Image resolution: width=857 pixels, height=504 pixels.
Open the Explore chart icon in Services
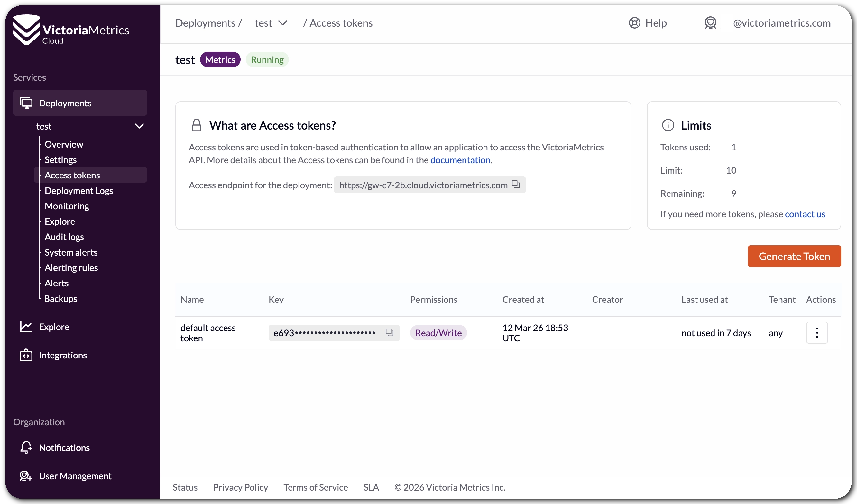pos(26,327)
